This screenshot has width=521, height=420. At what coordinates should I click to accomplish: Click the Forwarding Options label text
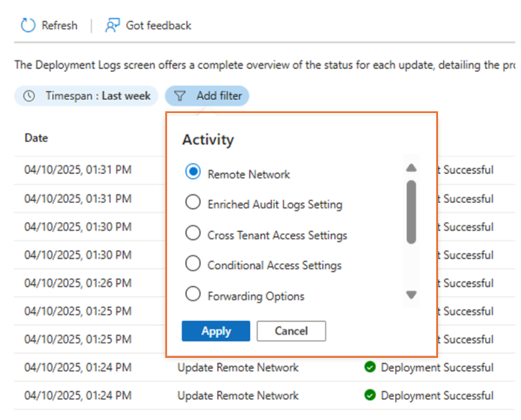pos(256,296)
